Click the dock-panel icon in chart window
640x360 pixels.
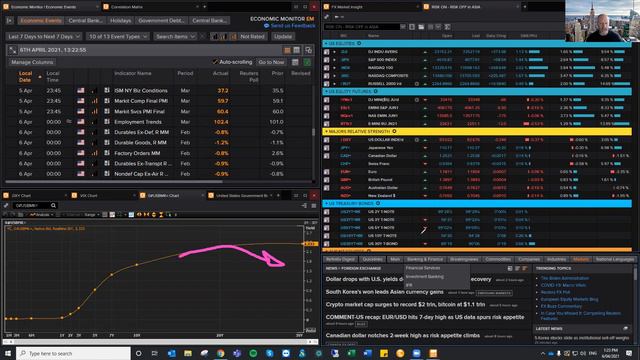(x=304, y=205)
